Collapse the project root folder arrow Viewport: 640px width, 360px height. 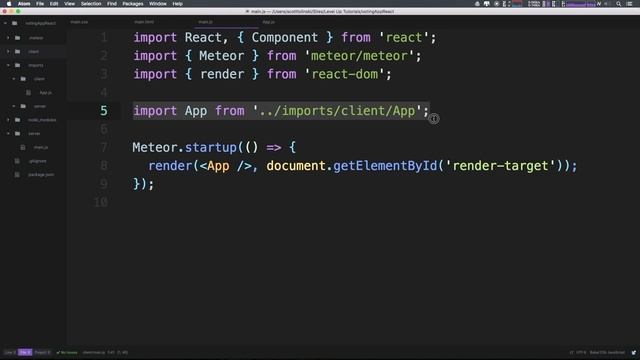(x=5, y=23)
